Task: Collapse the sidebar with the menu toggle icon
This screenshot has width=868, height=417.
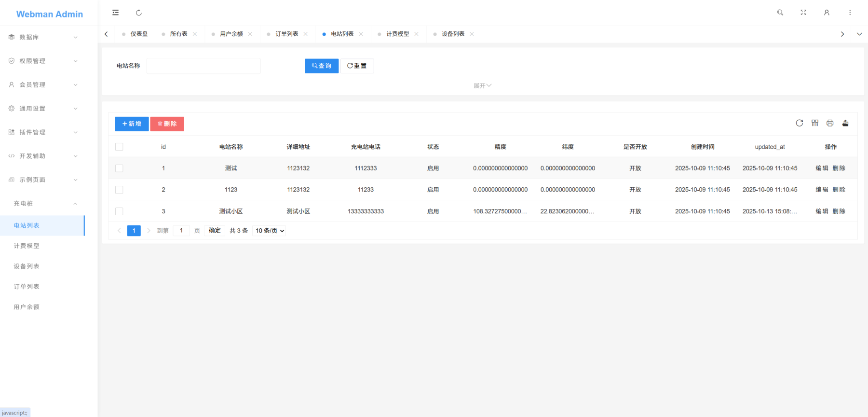Action: (115, 13)
